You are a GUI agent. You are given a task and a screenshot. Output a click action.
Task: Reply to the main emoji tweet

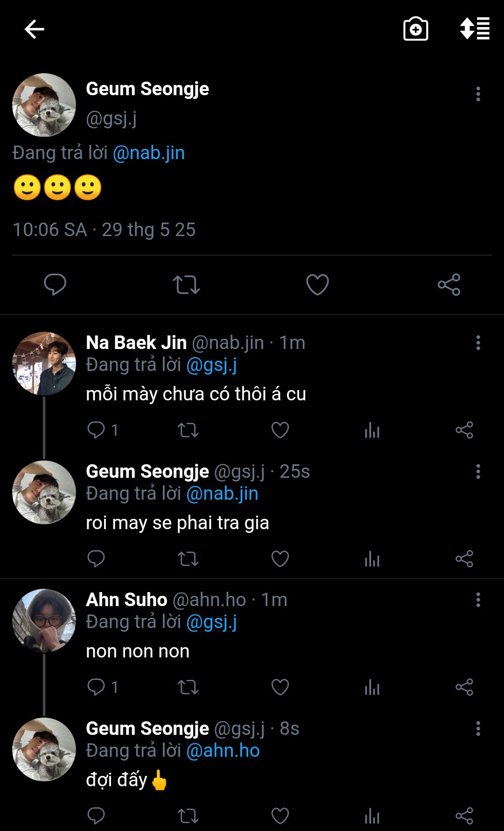tap(55, 284)
